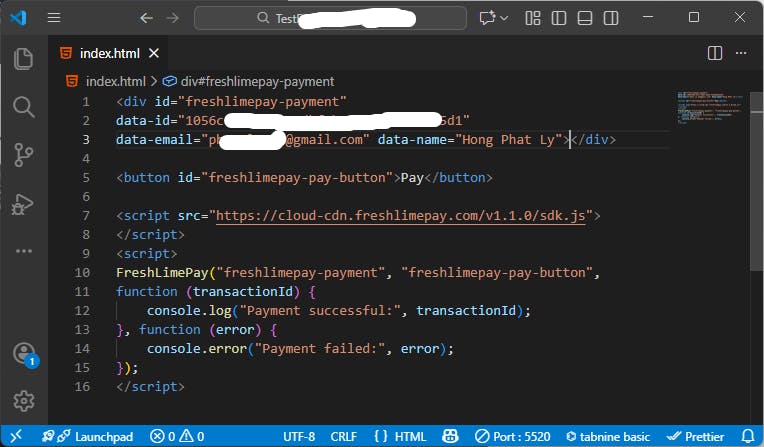Go forward with the right arrow

pyautogui.click(x=172, y=18)
